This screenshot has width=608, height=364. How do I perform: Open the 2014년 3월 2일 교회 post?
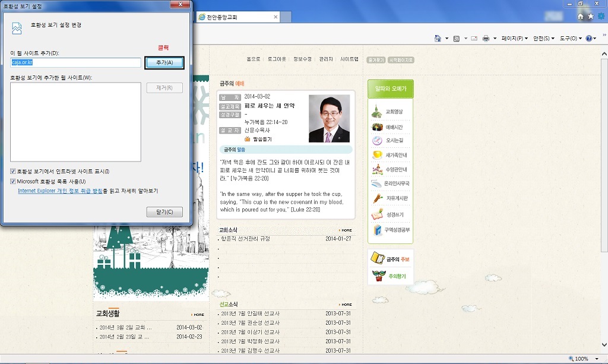[125, 327]
